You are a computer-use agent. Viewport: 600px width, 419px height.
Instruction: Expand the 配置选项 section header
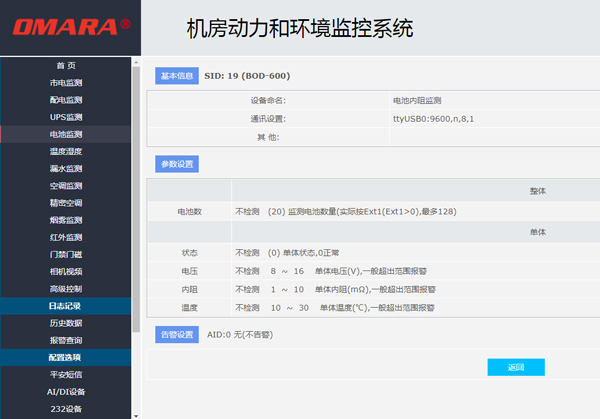point(66,357)
